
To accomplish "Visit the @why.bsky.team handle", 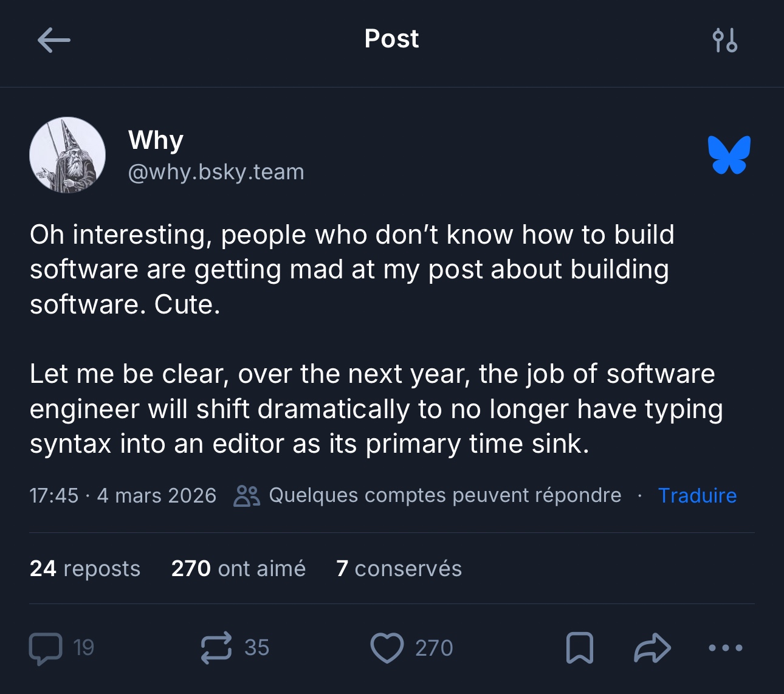I will coord(216,172).
